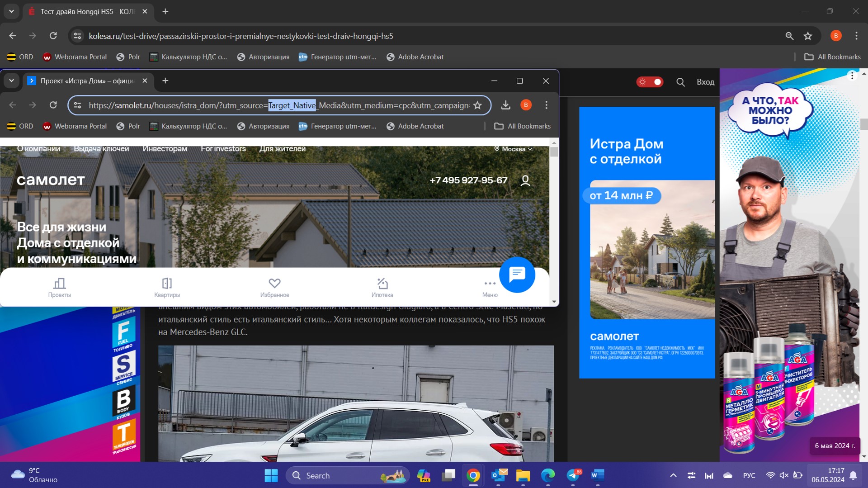This screenshot has width=868, height=488.
Task: Open the Word app from the taskbar
Action: pos(597,475)
